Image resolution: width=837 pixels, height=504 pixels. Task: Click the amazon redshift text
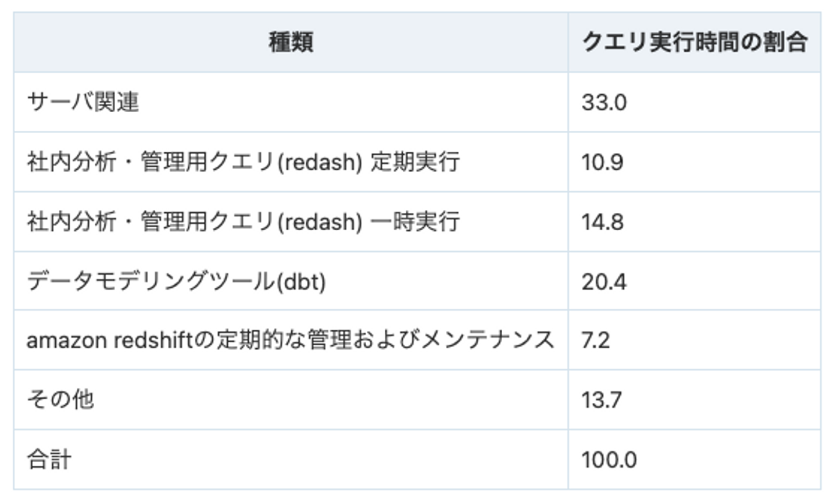point(109,340)
